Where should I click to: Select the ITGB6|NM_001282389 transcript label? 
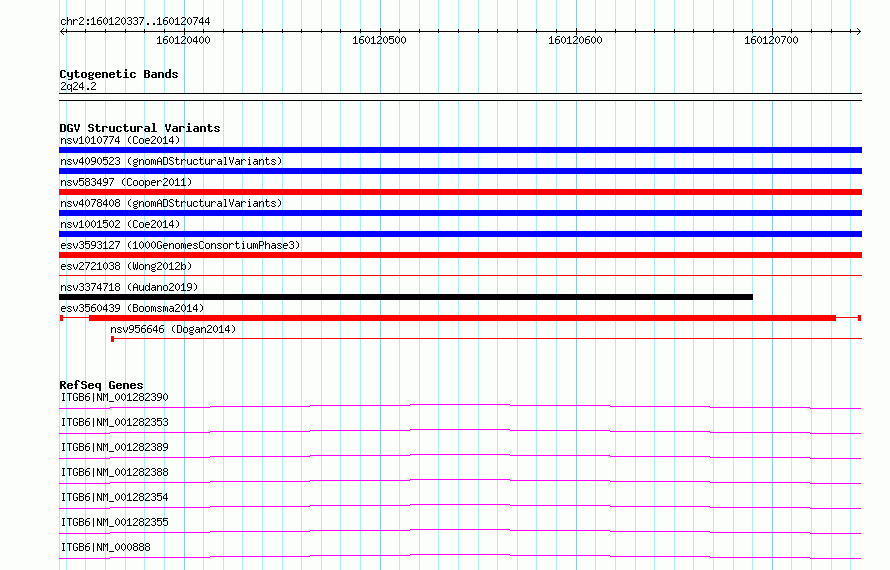[x=115, y=447]
